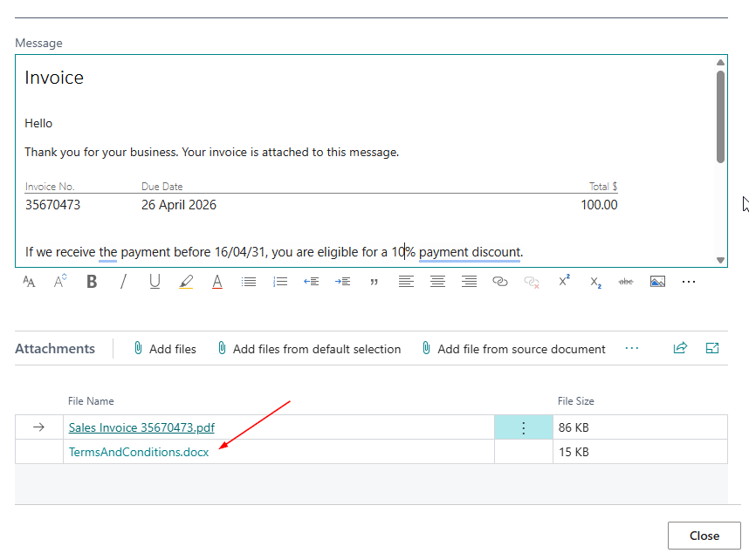Show more Attachments actions ellipsis
749x560 pixels.
632,348
